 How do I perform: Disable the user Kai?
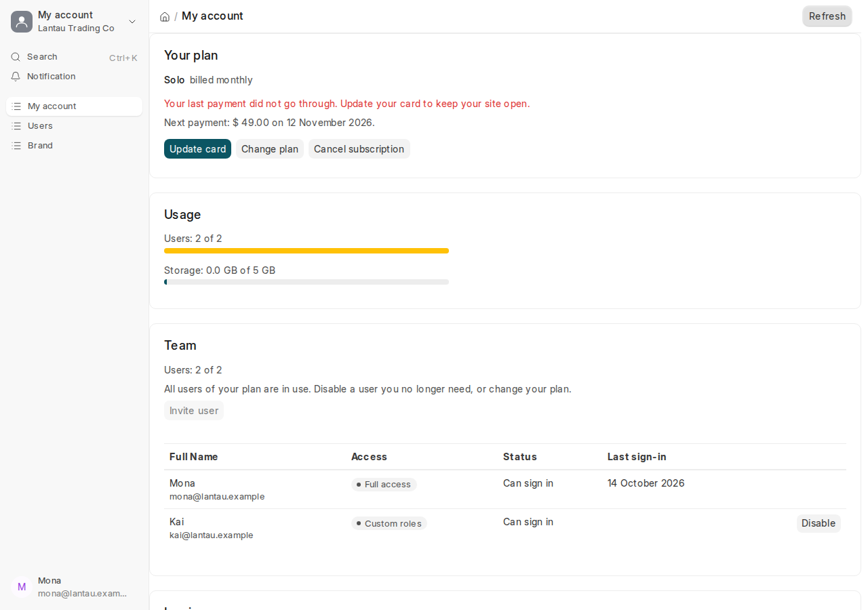(818, 523)
